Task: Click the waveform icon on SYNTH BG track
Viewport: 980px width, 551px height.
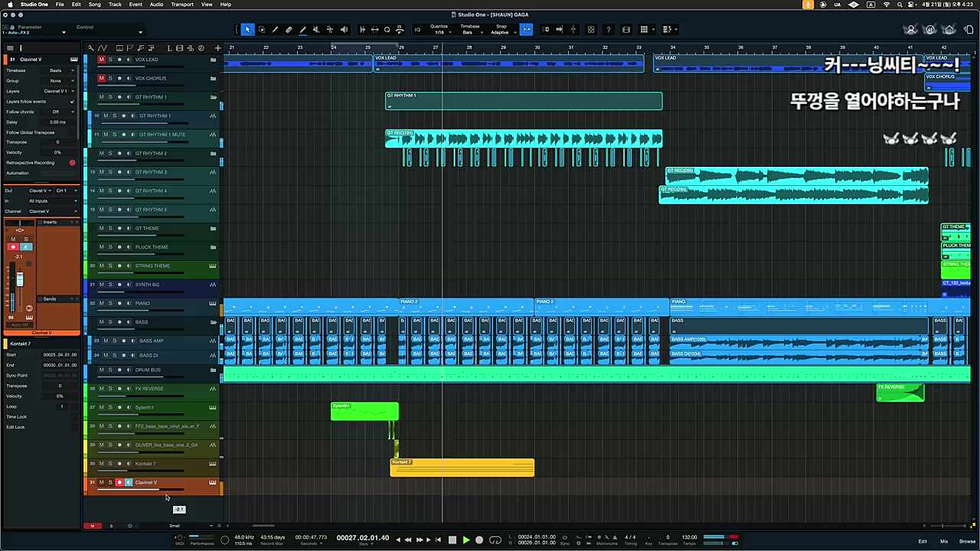Action: coord(213,285)
